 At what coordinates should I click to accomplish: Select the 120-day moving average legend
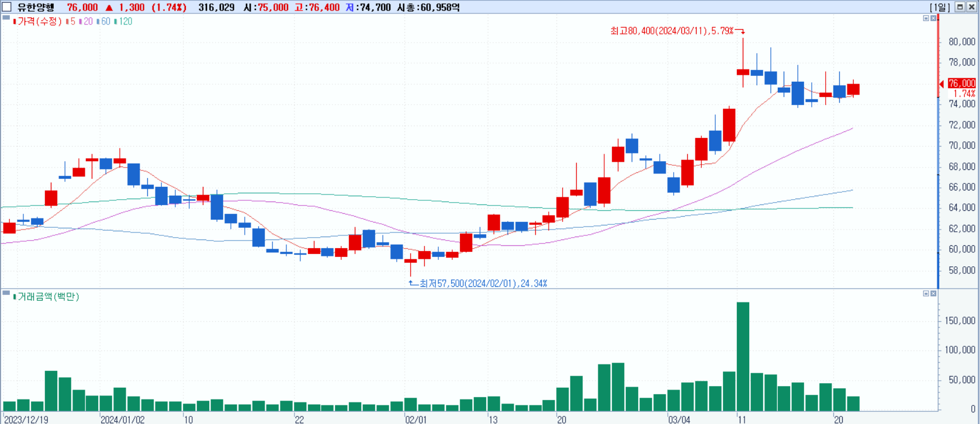(123, 22)
